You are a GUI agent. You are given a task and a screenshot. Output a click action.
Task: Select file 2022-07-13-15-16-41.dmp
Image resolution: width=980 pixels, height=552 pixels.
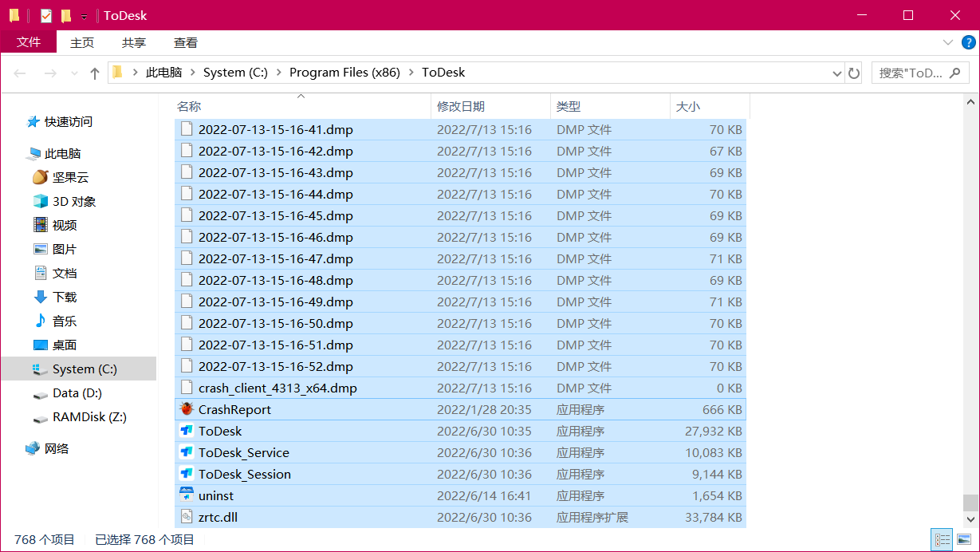click(460, 129)
